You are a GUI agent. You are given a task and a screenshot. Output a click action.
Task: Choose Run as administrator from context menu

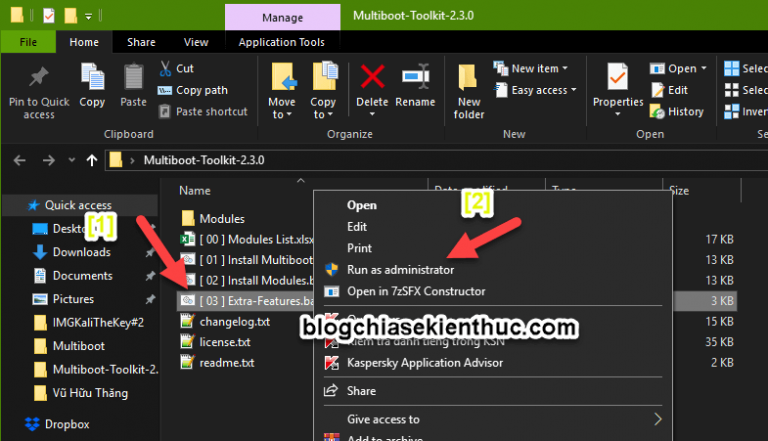tap(400, 270)
